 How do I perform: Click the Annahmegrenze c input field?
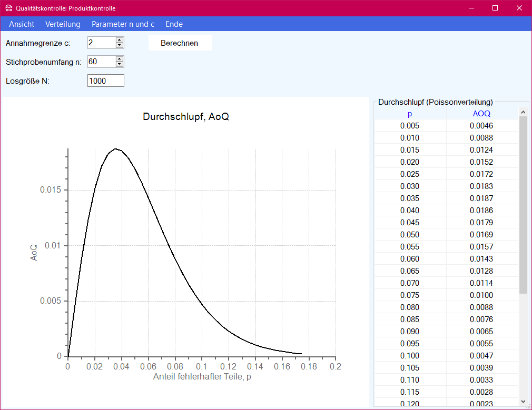pos(101,43)
